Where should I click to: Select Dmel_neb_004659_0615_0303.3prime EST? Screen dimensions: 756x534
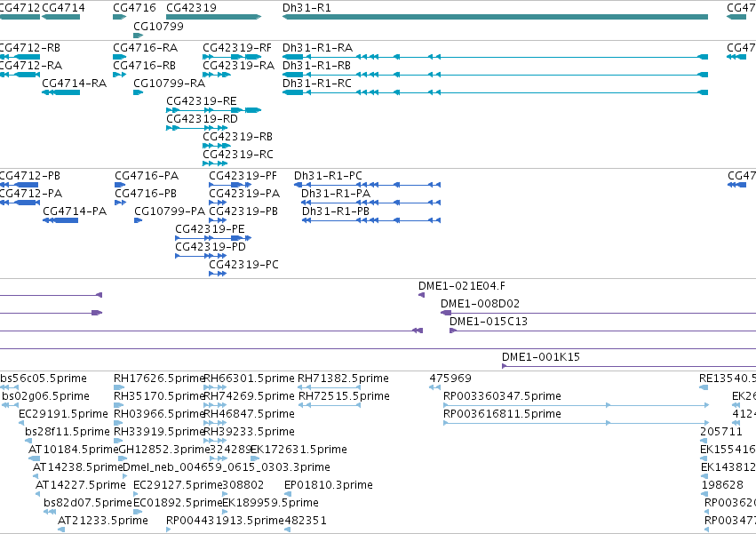(x=125, y=476)
